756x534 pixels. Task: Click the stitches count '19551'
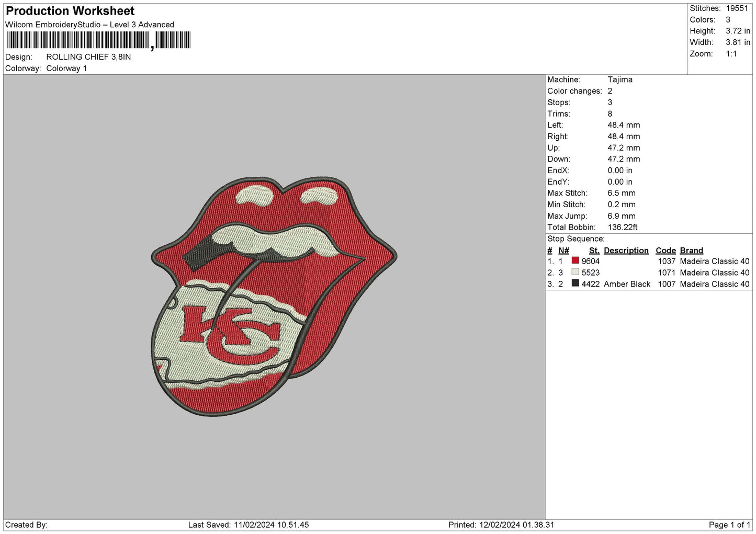[x=737, y=8]
